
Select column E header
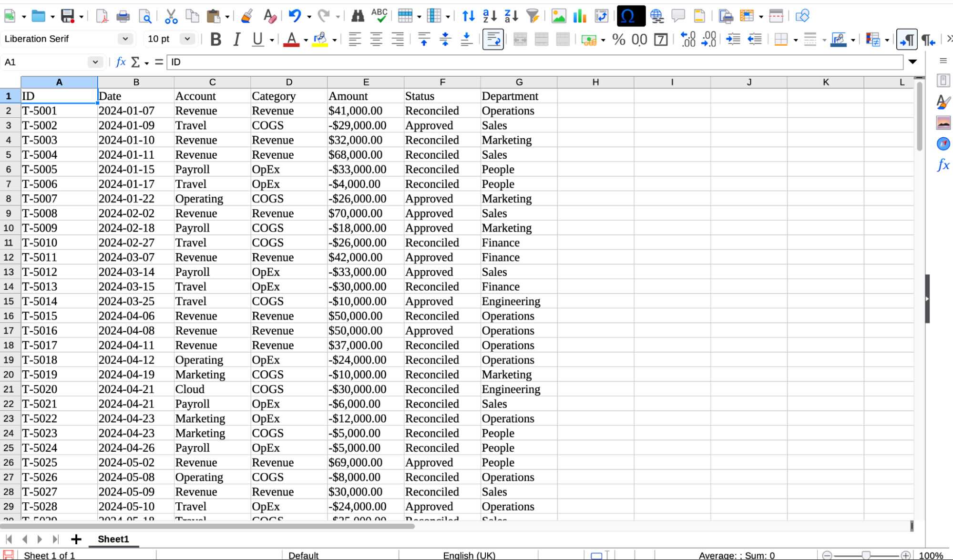pyautogui.click(x=366, y=82)
